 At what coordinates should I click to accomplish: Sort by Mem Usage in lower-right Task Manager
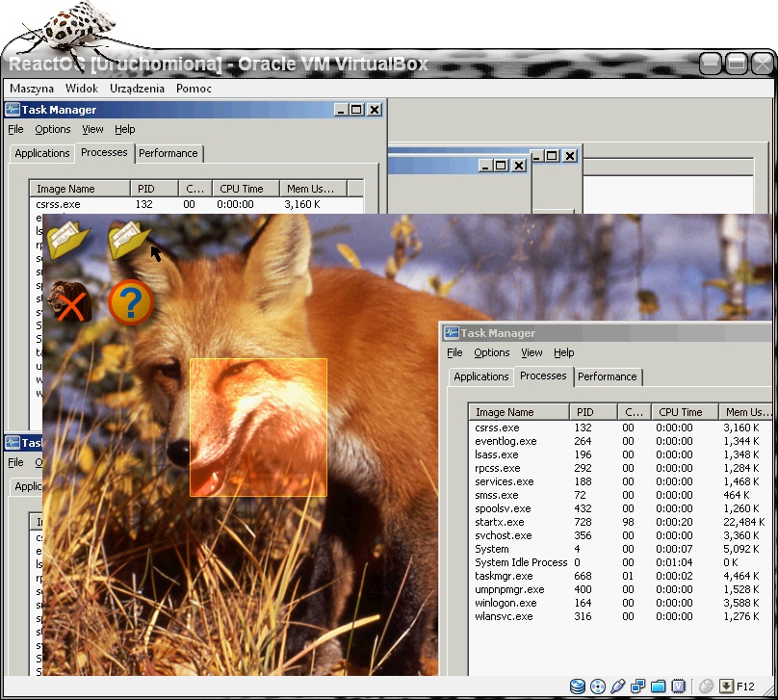[746, 412]
